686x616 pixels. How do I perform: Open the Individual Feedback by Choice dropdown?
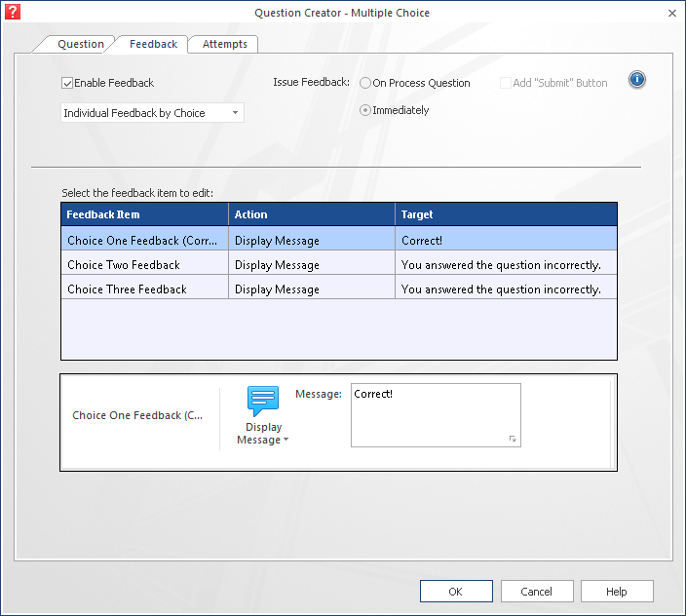(152, 113)
